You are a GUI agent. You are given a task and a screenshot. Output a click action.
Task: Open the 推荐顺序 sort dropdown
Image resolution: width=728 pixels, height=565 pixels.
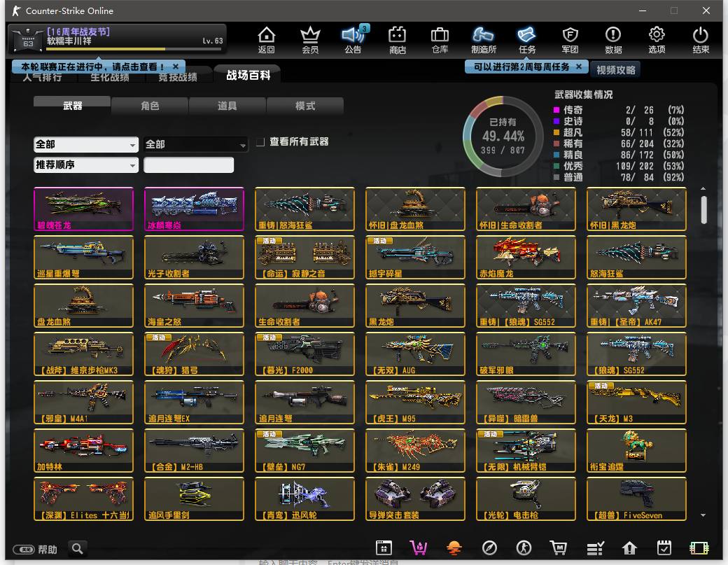[86, 165]
